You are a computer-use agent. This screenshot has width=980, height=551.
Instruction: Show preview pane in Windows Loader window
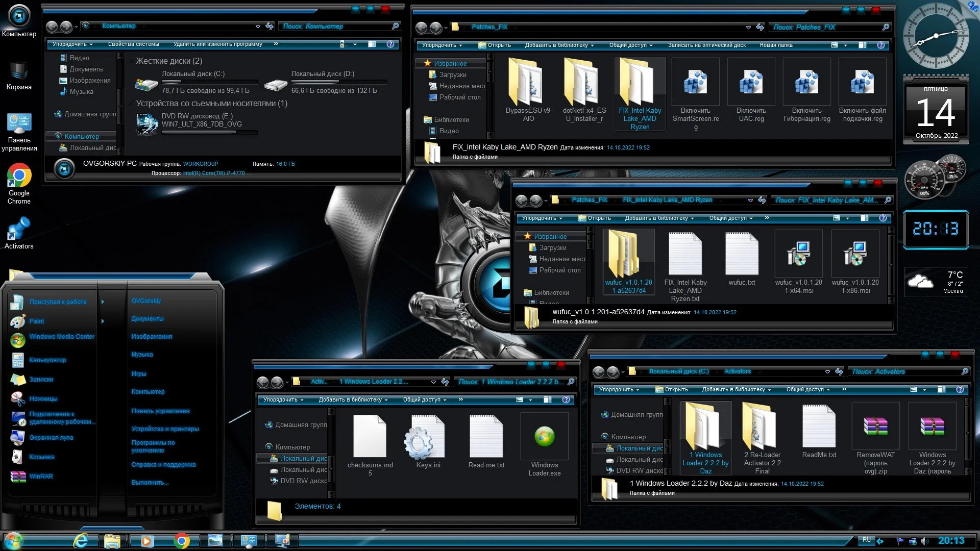pos(547,400)
